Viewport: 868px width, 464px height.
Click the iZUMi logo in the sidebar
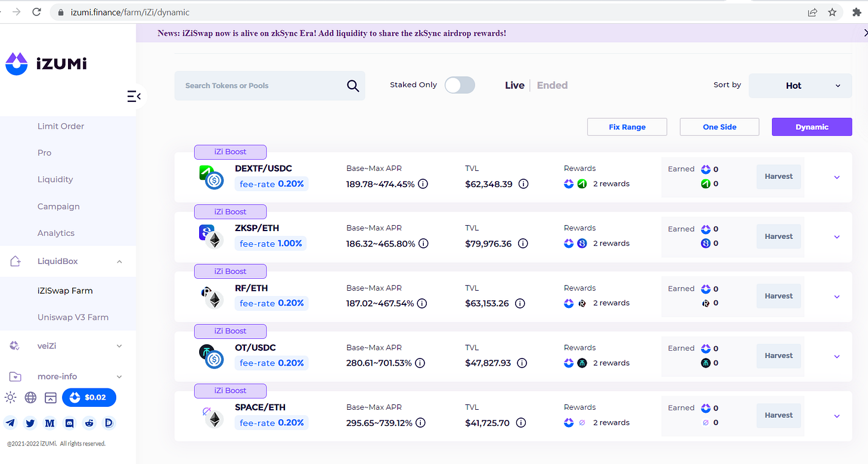46,63
